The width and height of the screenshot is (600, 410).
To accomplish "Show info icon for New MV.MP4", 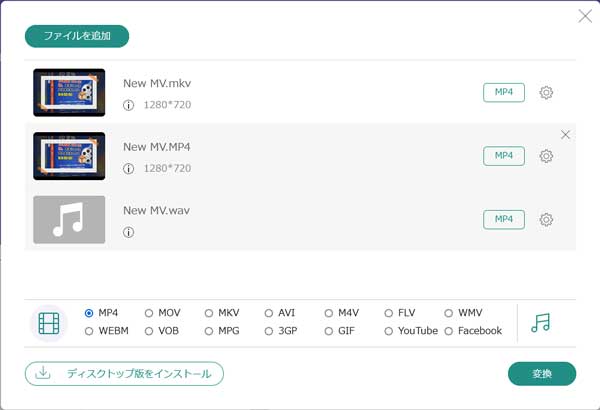I will pos(128,169).
